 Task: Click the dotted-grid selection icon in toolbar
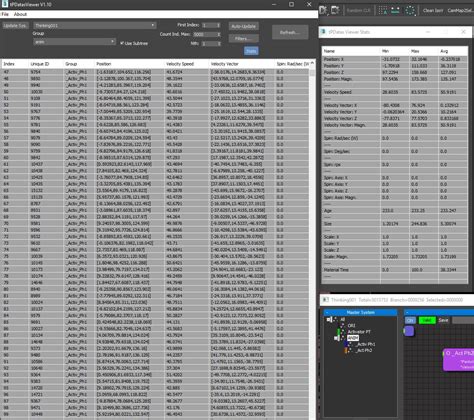click(383, 10)
